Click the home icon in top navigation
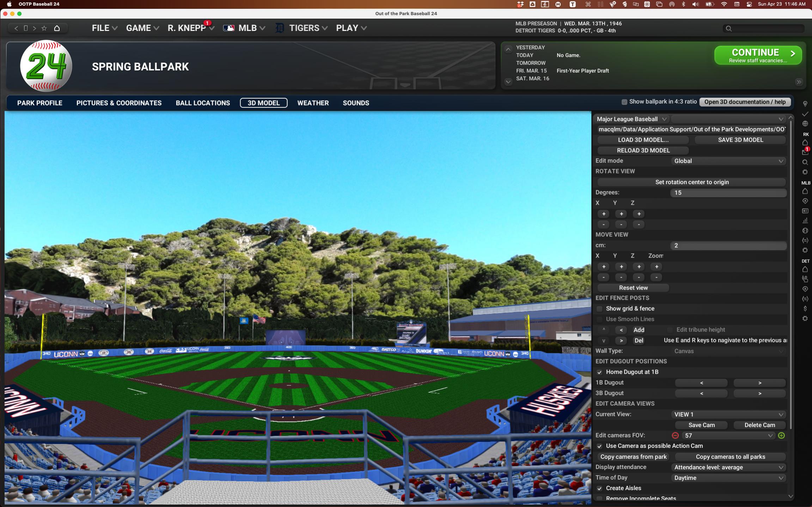The width and height of the screenshot is (812, 507). (57, 28)
